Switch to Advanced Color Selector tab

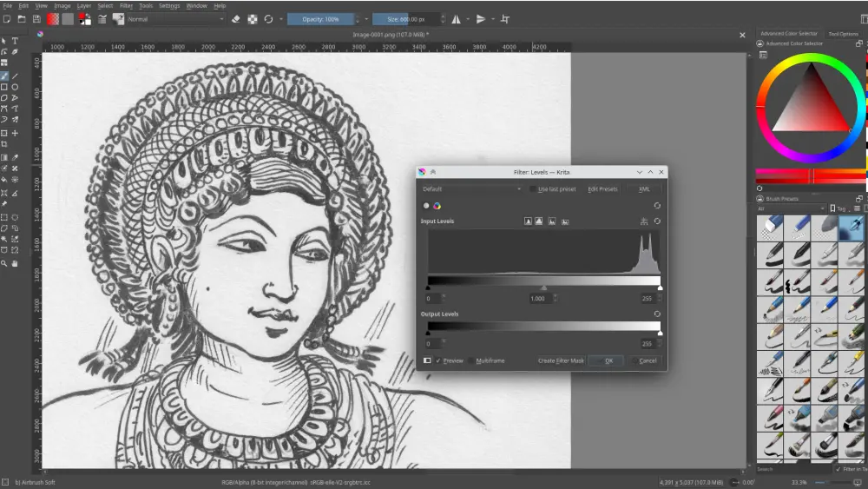789,33
